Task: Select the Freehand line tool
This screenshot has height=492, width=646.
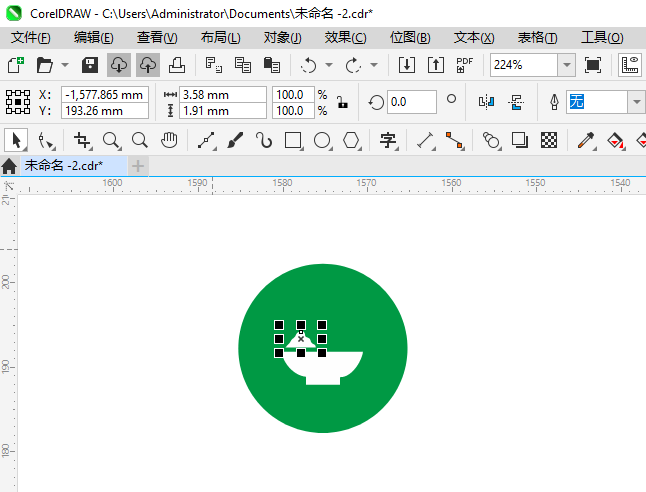Action: [x=206, y=140]
